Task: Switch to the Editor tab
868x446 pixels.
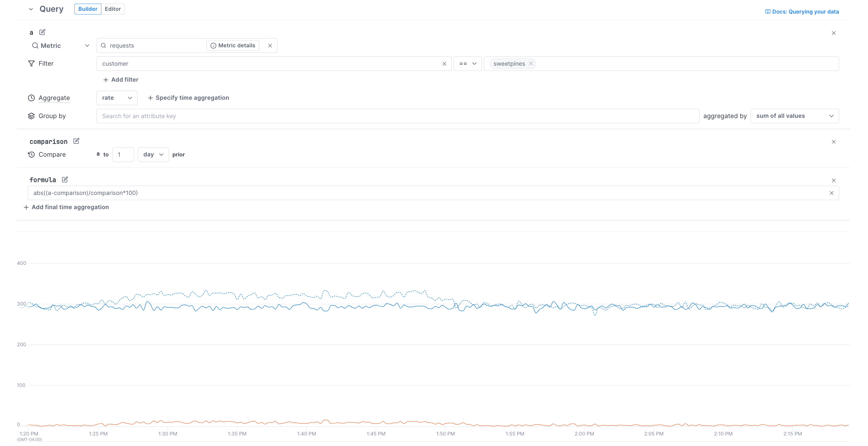Action: pos(113,9)
